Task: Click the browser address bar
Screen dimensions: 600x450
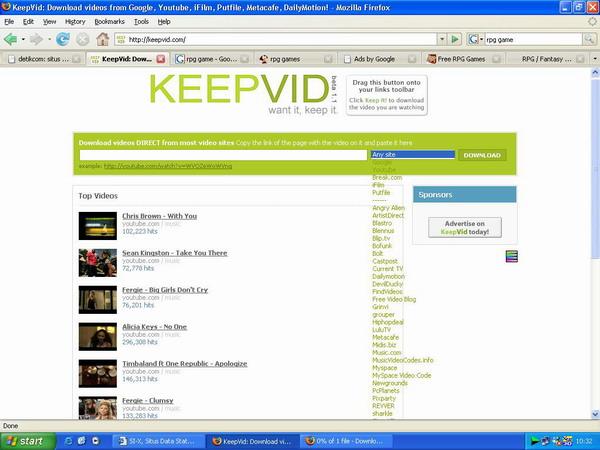Action: [276, 39]
